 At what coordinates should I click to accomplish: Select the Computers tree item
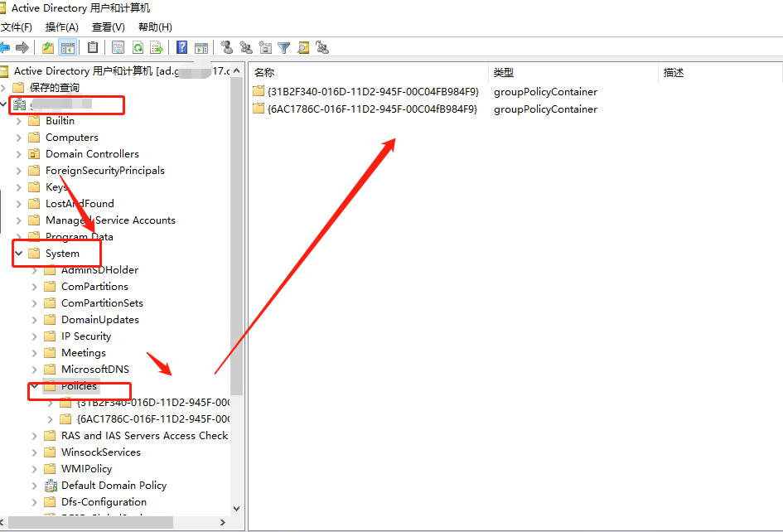pyautogui.click(x=72, y=138)
